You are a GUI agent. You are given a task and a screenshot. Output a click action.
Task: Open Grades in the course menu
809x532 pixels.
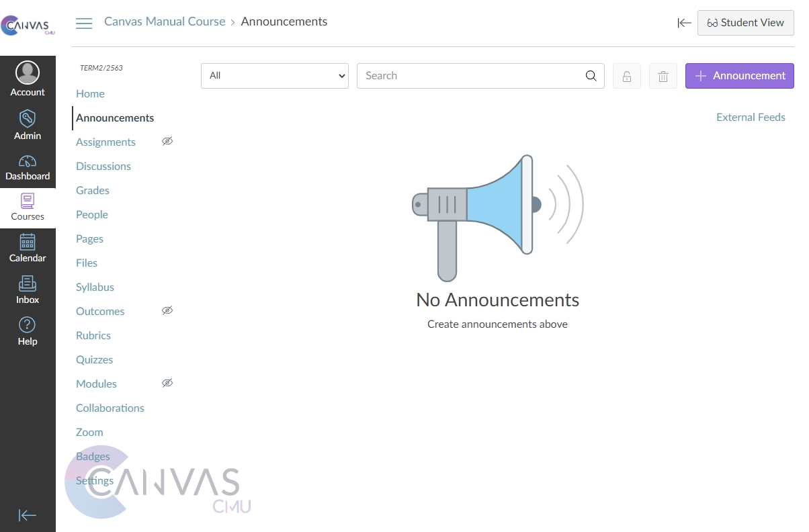pyautogui.click(x=93, y=190)
